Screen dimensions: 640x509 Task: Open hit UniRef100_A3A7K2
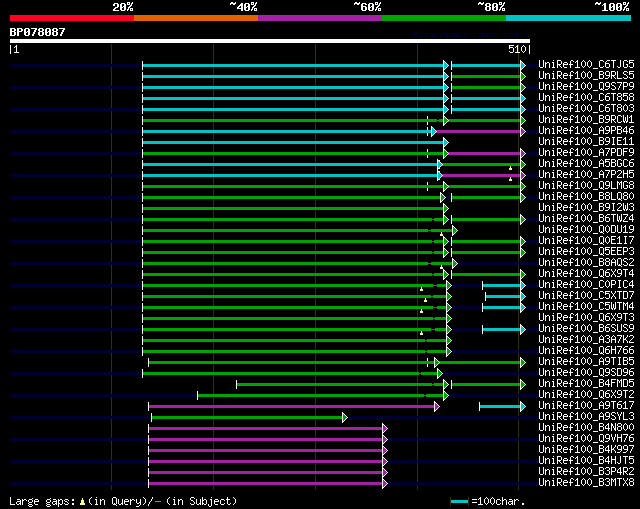click(x=586, y=340)
